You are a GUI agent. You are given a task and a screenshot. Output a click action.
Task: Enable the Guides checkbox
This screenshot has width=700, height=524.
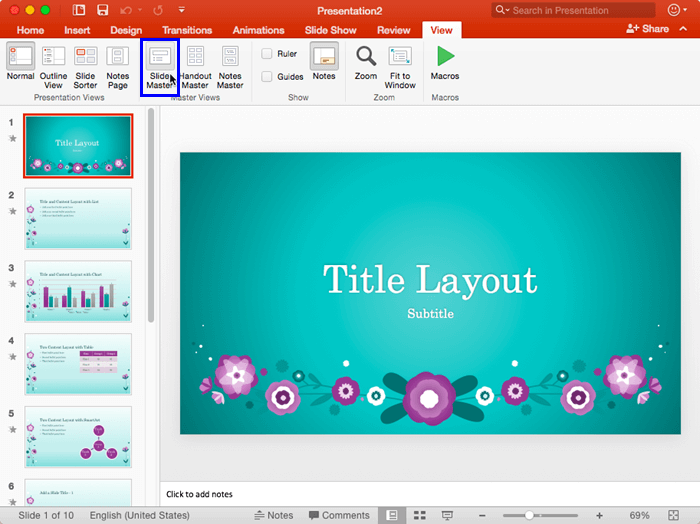pos(267,76)
